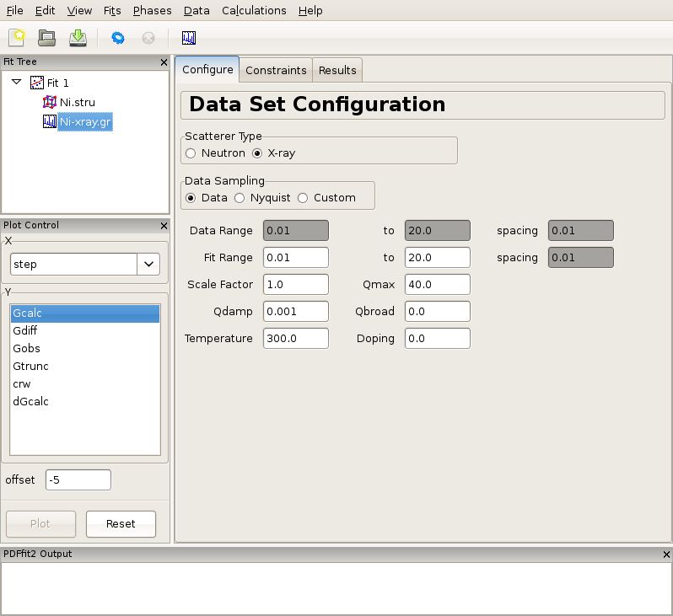Open the Fits menu
Viewport: 673px width, 616px height.
tap(112, 11)
